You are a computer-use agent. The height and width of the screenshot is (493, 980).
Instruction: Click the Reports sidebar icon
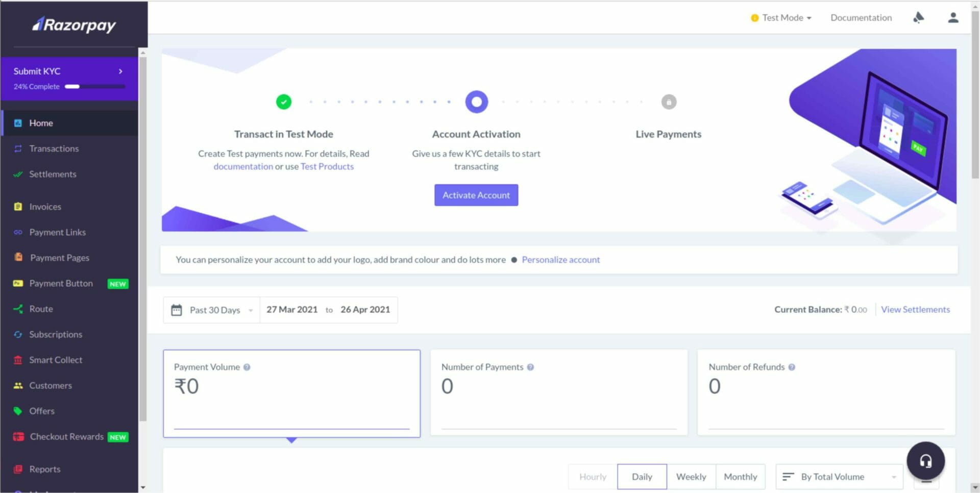tap(18, 469)
